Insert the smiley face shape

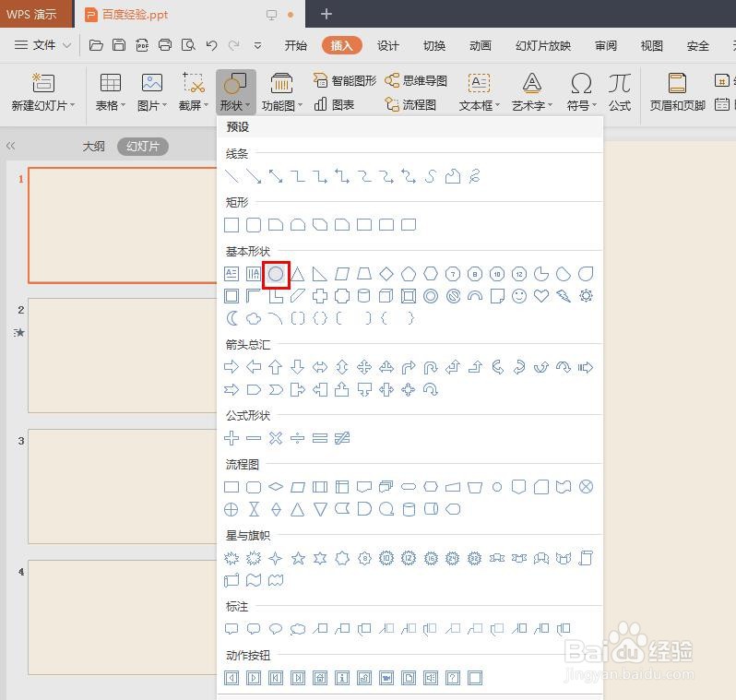(519, 296)
